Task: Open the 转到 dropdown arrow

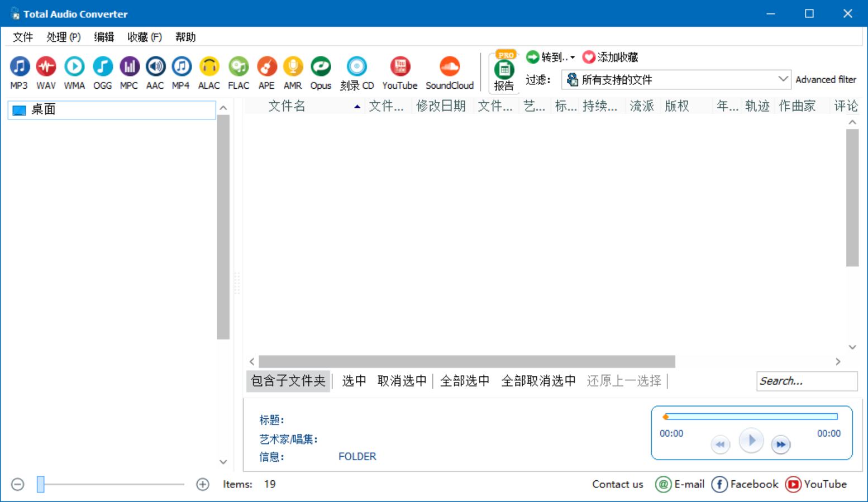Action: pyautogui.click(x=573, y=58)
